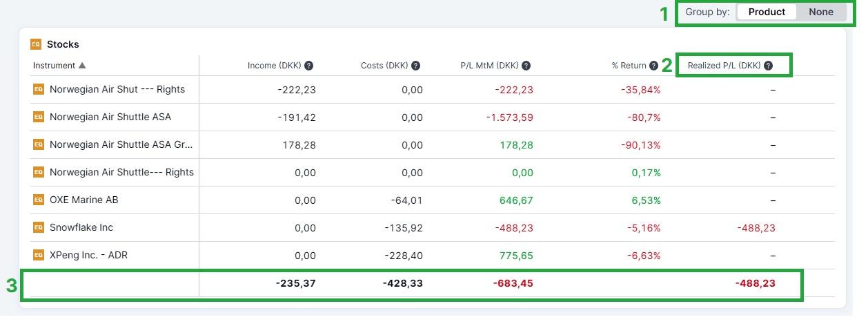
Task: Sort by Instrument column arrow
Action: point(82,66)
